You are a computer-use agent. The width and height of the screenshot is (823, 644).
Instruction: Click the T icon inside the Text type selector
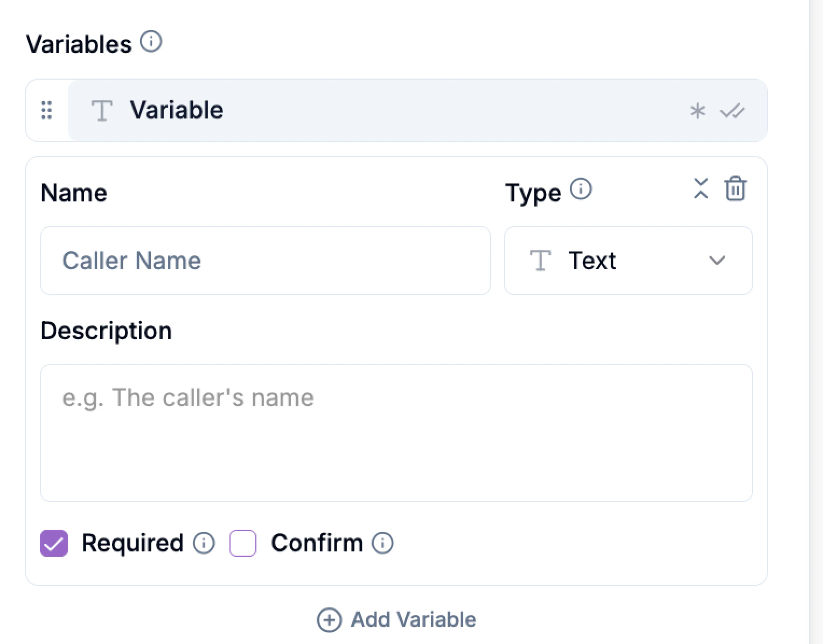(540, 261)
